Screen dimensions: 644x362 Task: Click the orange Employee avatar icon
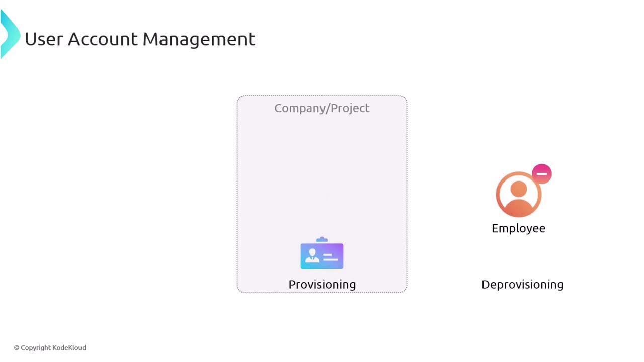tap(519, 195)
